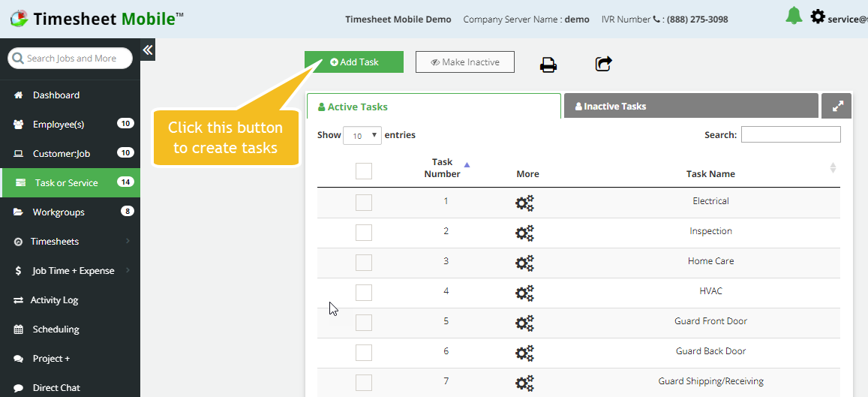The width and height of the screenshot is (868, 397).
Task: Open the Show entries count dropdown
Action: point(362,135)
